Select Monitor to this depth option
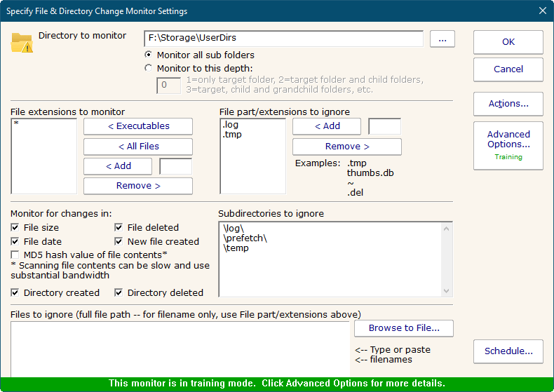 click(x=148, y=68)
